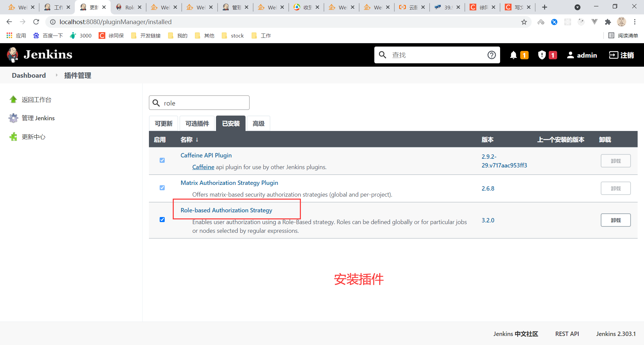The image size is (644, 345).
Task: Toggle the Caffeine API Plugin enabled checkbox
Action: 162,160
